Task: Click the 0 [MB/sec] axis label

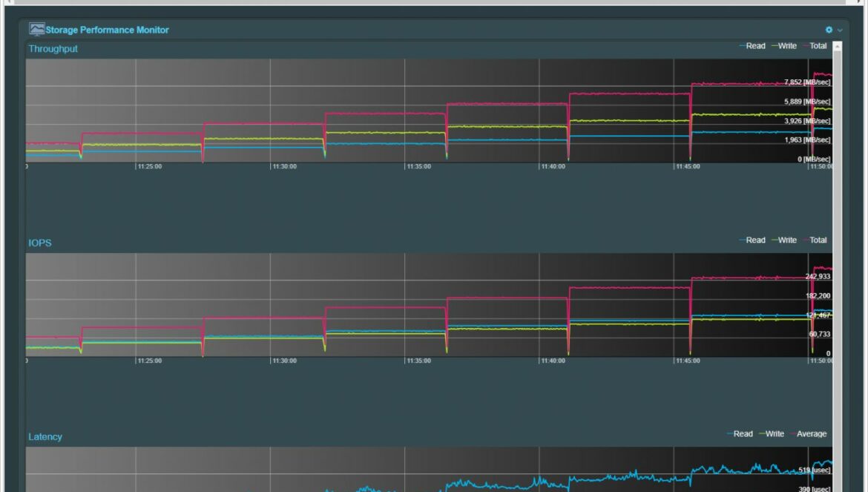Action: pos(814,160)
